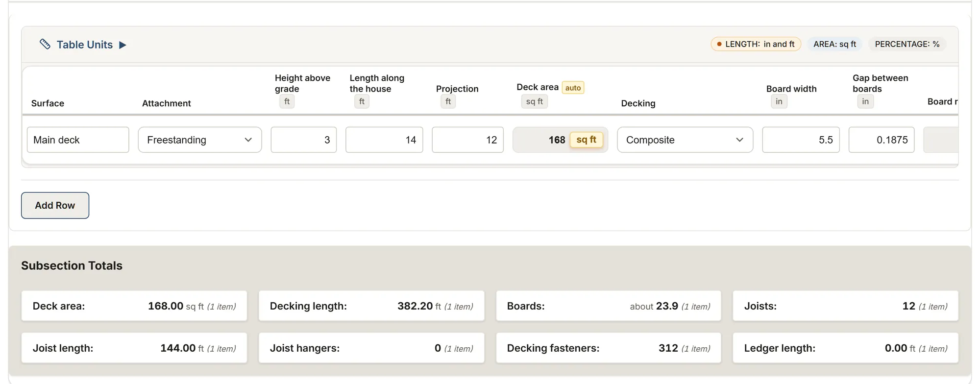Click the Attachment column header
This screenshot has width=980, height=384.
coord(167,103)
